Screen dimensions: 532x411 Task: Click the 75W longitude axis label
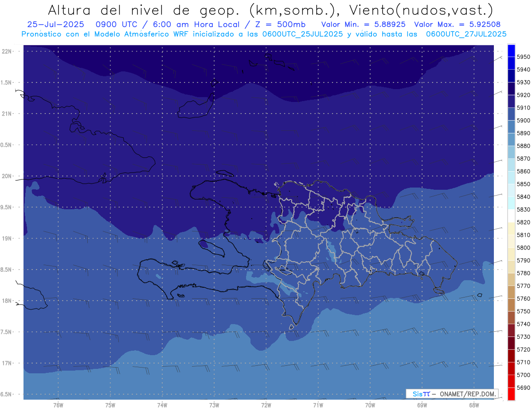[110, 405]
